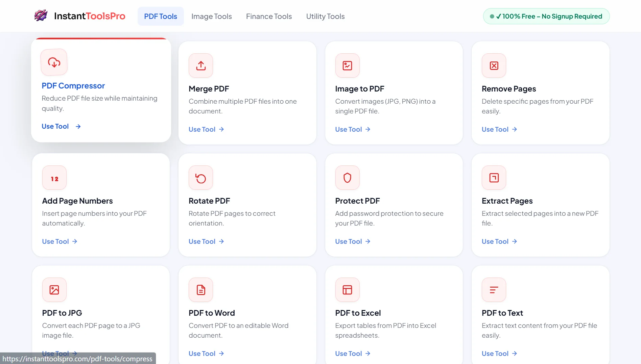Open the Finance Tools menu
This screenshot has width=641, height=364.
269,16
